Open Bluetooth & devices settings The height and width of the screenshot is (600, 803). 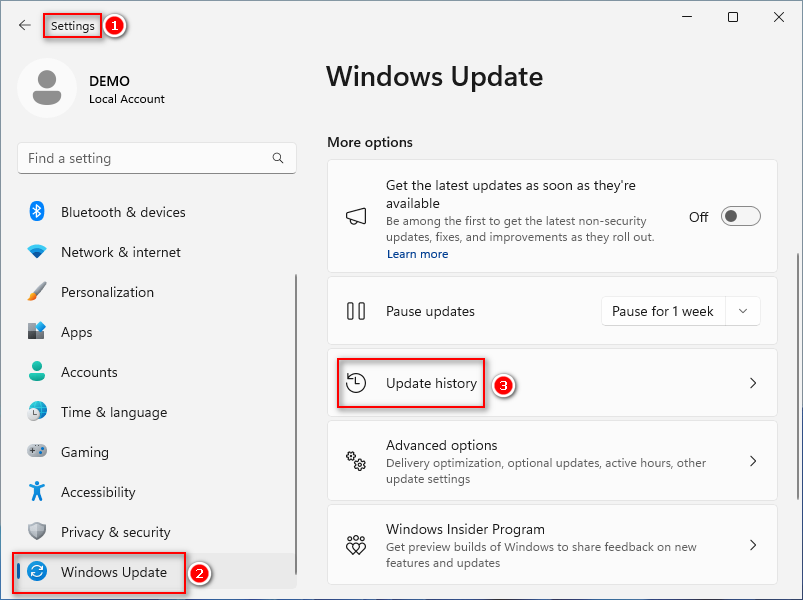pos(156,212)
